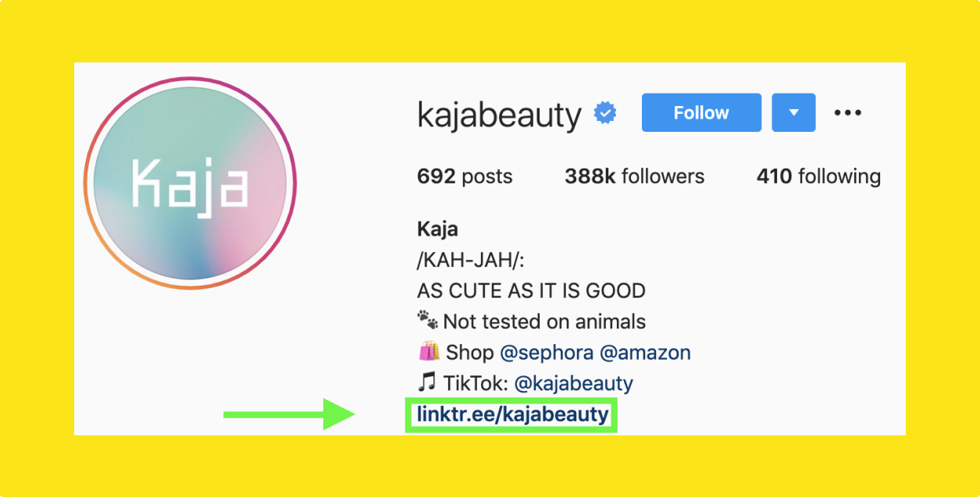Visit the @amazon profile link
Viewport: 980px width, 497px height.
point(645,353)
